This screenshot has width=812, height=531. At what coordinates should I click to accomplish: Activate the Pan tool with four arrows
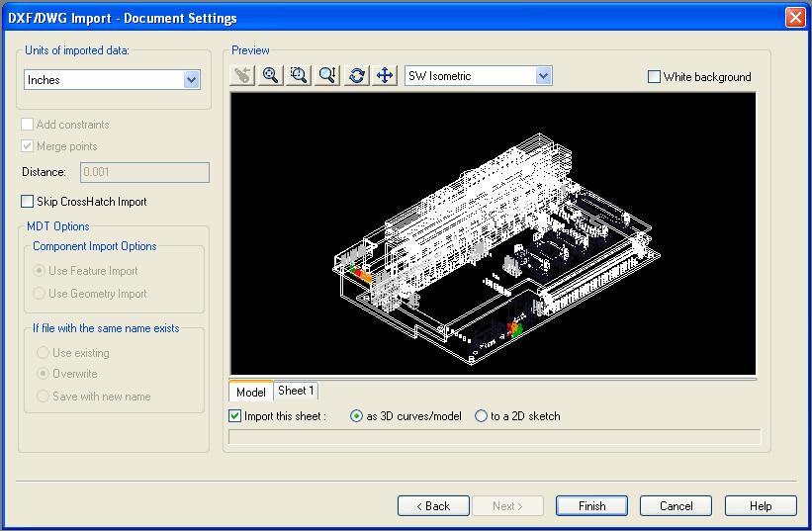(x=385, y=75)
